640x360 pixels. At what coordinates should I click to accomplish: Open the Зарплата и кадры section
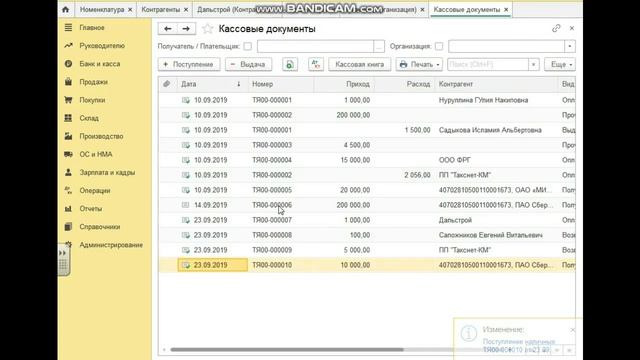point(107,172)
